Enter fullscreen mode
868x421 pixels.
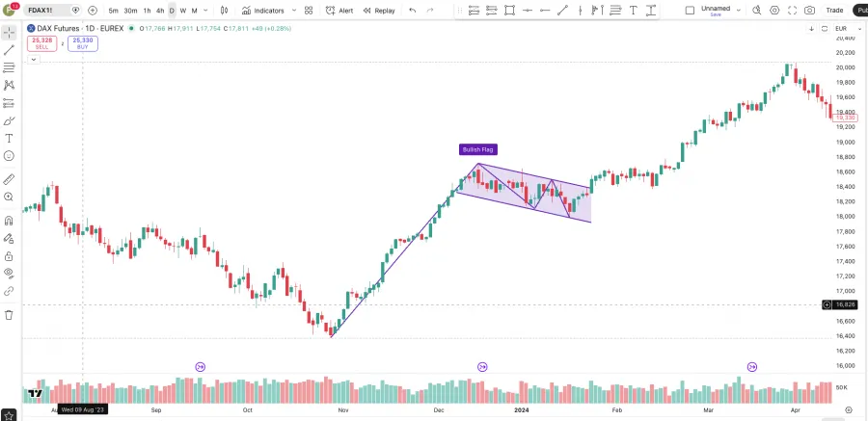tap(793, 11)
